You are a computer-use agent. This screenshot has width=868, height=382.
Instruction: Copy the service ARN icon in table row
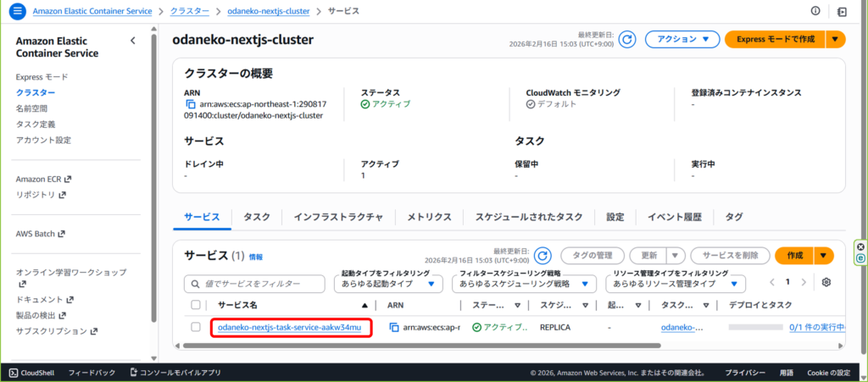394,327
